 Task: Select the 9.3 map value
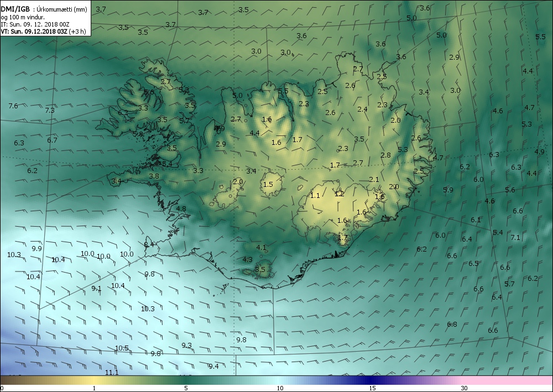coord(186,345)
